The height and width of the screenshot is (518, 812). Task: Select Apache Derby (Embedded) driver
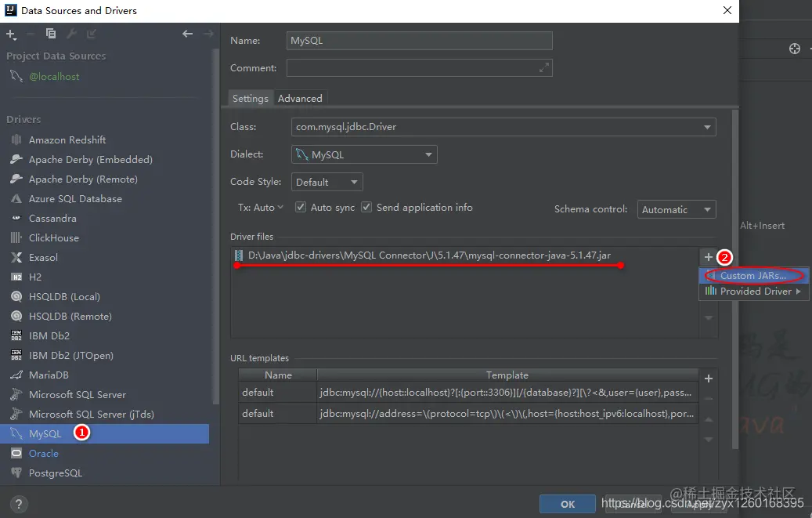(x=90, y=160)
